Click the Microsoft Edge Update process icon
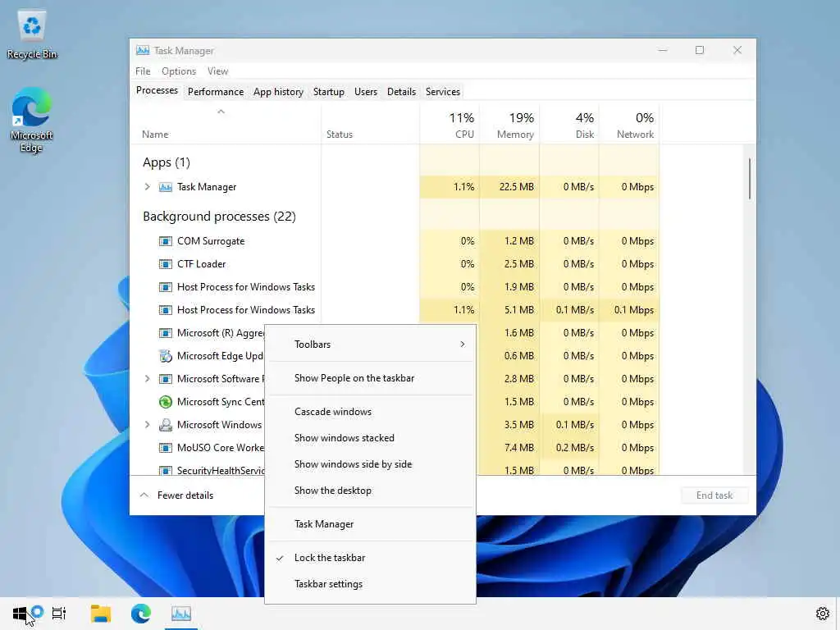840x630 pixels. click(166, 356)
